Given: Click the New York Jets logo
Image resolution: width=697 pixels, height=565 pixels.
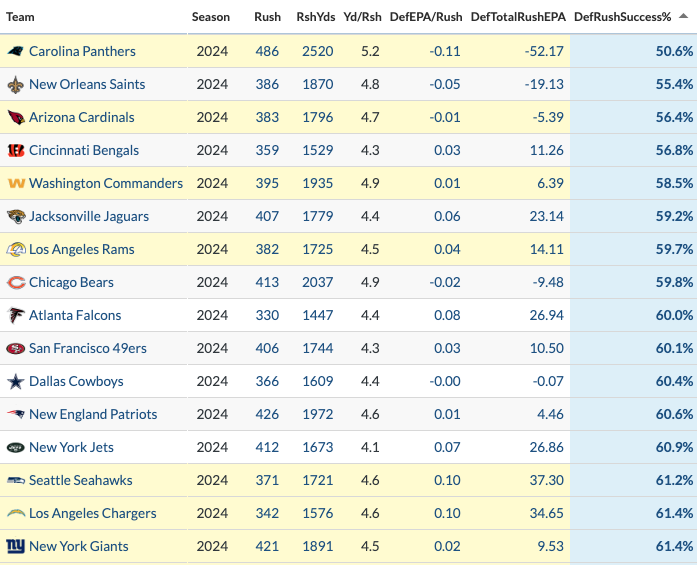Looking at the screenshot, I should click(16, 447).
